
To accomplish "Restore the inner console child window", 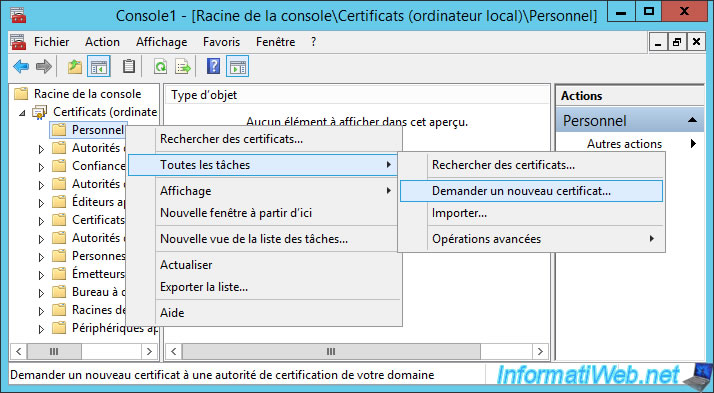I will 677,42.
